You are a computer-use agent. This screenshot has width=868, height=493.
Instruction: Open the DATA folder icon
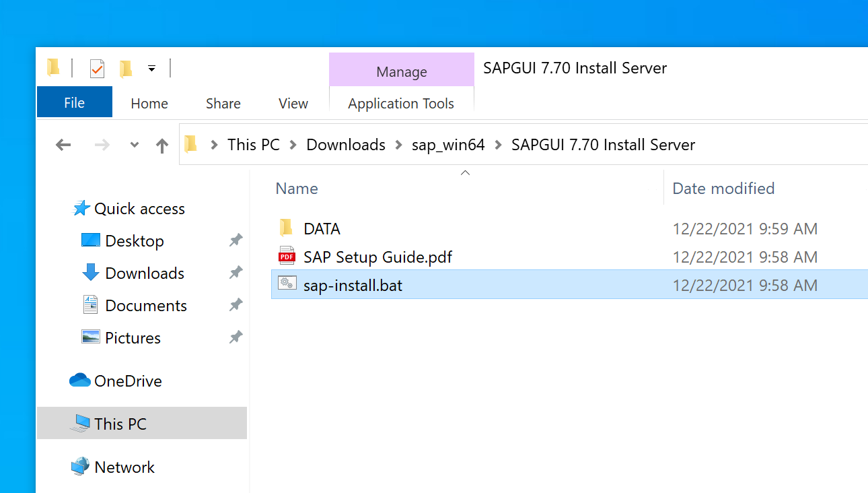pyautogui.click(x=287, y=228)
